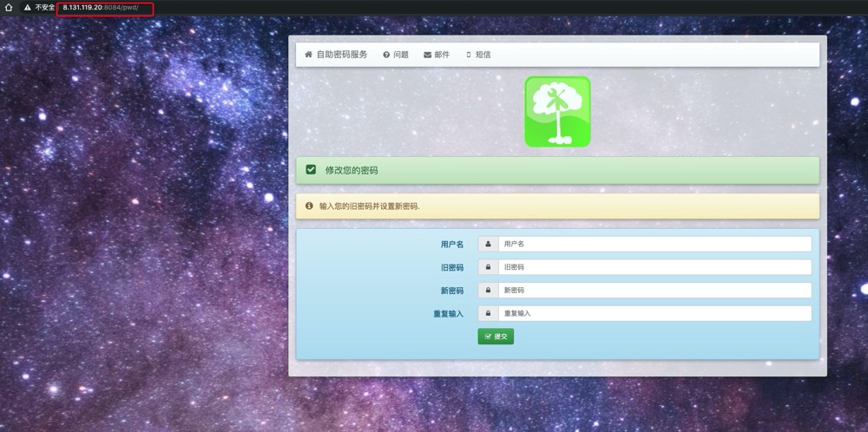Focus the 用户名 input field
The image size is (868, 432).
[654, 245]
